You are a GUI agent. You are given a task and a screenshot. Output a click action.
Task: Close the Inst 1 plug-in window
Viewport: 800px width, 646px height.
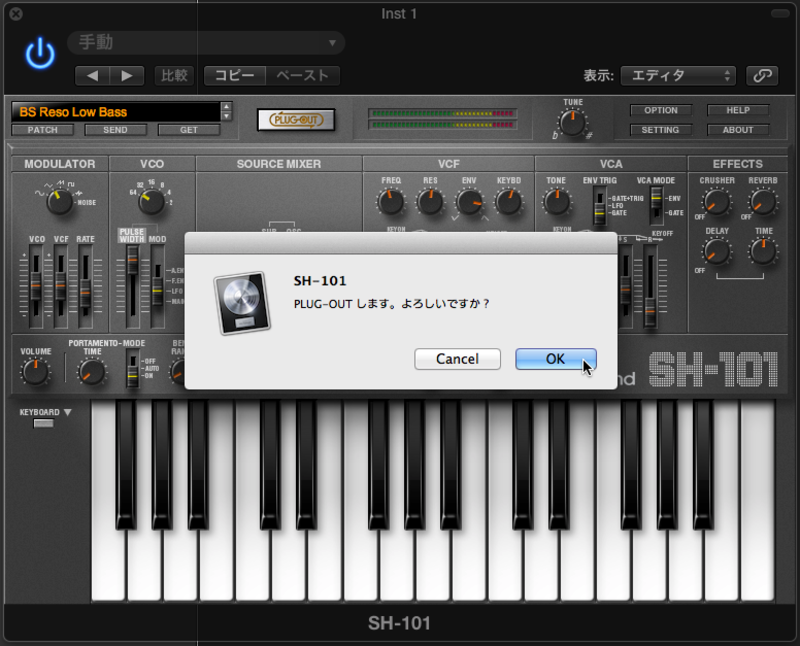click(16, 14)
